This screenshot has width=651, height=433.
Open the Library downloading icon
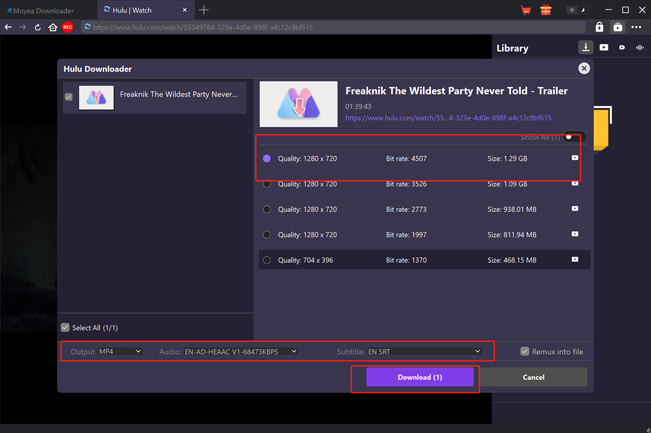tap(585, 48)
